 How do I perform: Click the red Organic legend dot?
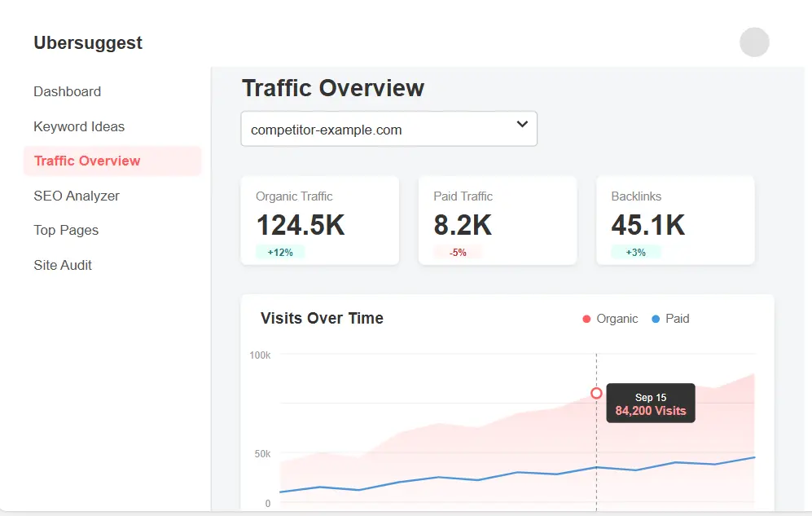(x=586, y=319)
